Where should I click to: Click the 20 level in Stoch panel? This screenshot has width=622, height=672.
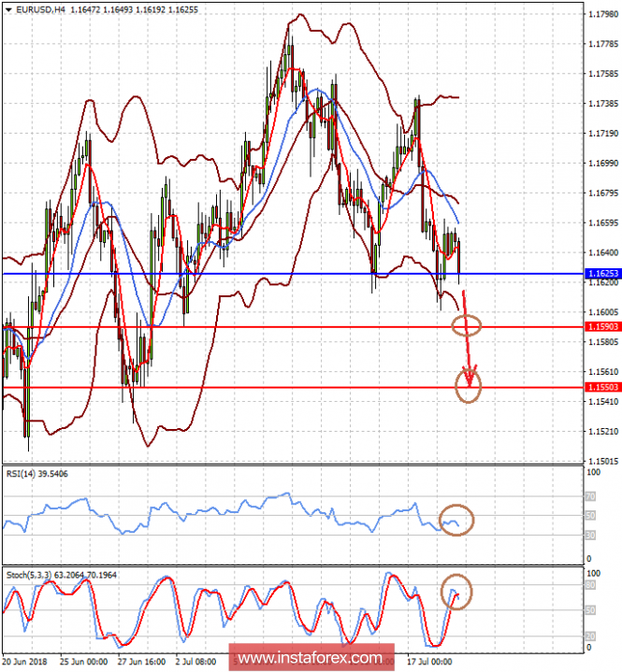591,636
